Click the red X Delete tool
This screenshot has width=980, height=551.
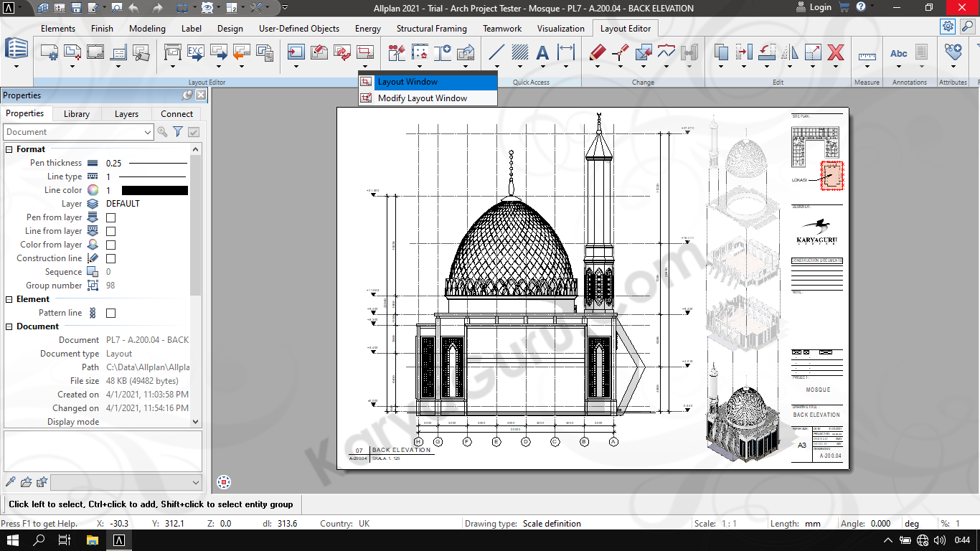[835, 52]
